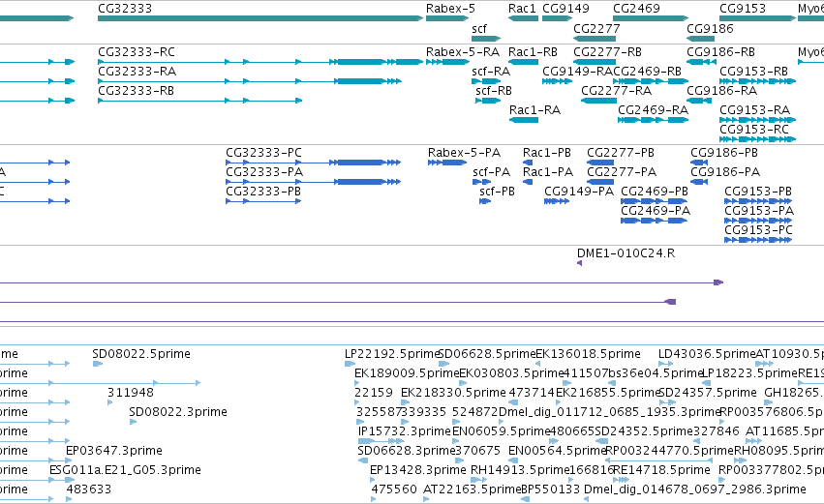Screen dimensions: 824x504
Task: Open the CG9186-RB transcript label
Action: pyautogui.click(x=721, y=52)
